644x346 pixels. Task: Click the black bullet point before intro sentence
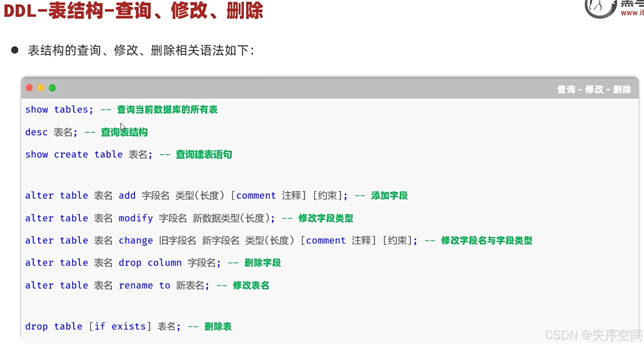(15, 50)
